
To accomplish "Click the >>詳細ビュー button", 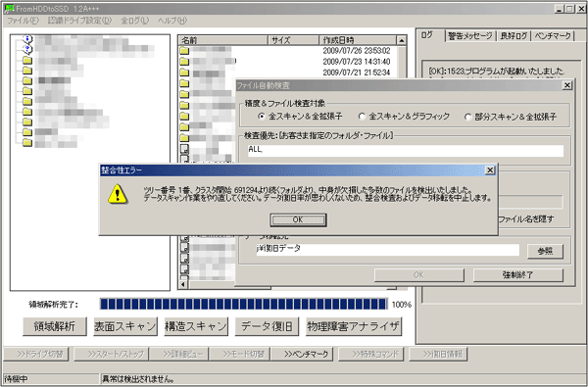I will (x=179, y=354).
